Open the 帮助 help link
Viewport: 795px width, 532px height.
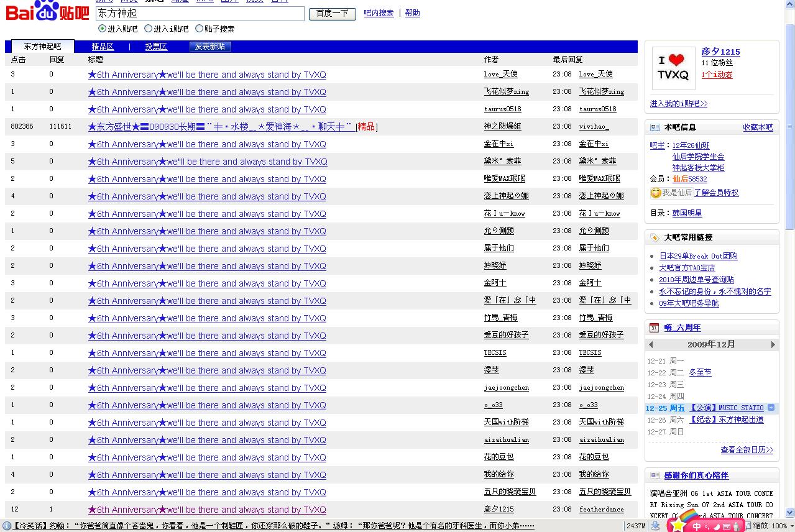coord(412,13)
